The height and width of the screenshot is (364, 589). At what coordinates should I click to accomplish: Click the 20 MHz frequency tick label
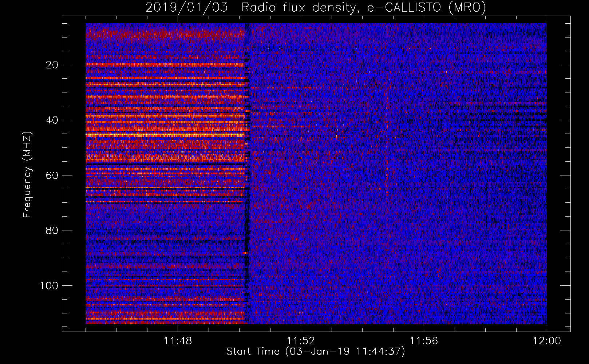click(x=52, y=65)
